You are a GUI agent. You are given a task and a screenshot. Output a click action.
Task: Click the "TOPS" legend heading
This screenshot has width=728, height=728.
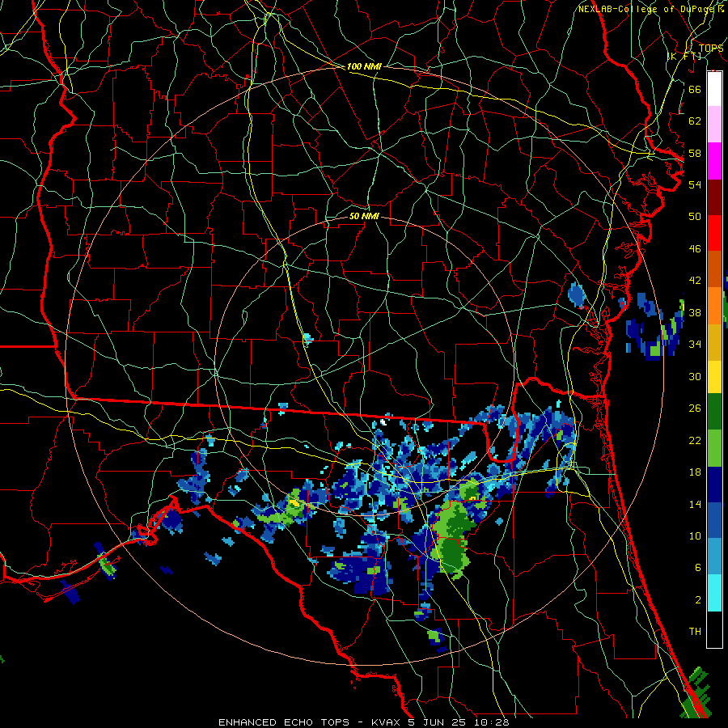pos(711,48)
